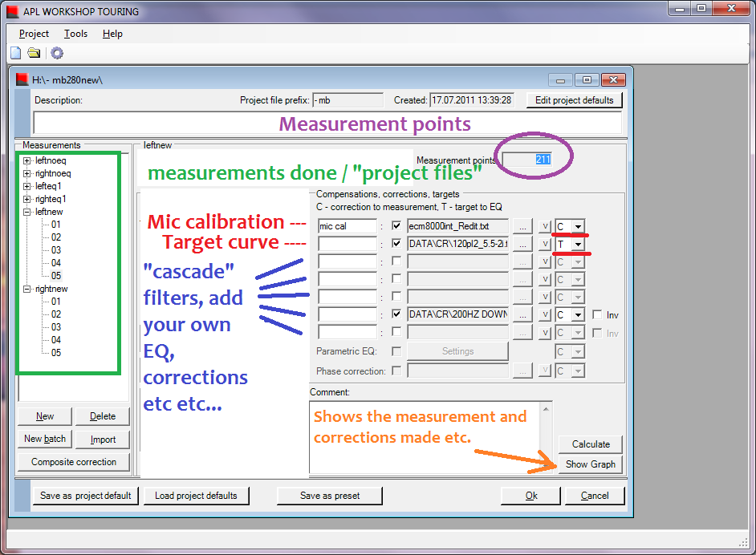Click the V button on mic cal row
756x555 pixels.
coord(545,226)
